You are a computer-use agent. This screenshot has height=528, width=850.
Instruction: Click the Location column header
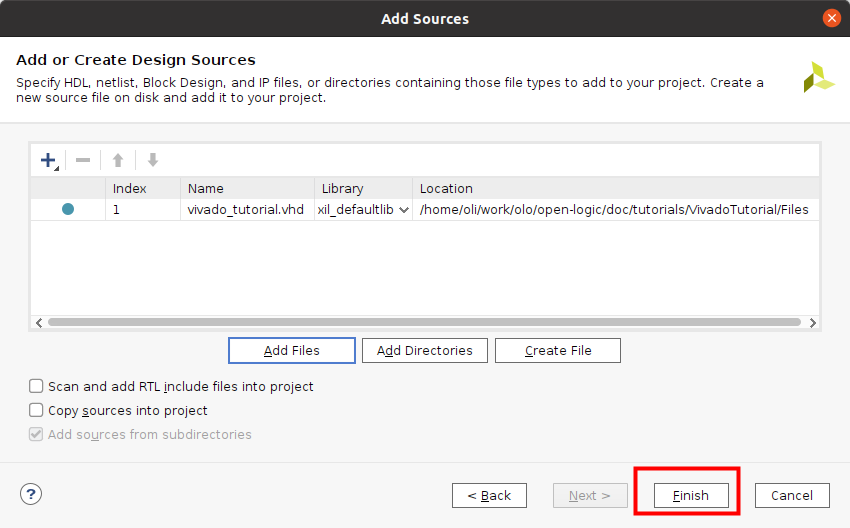[616, 188]
